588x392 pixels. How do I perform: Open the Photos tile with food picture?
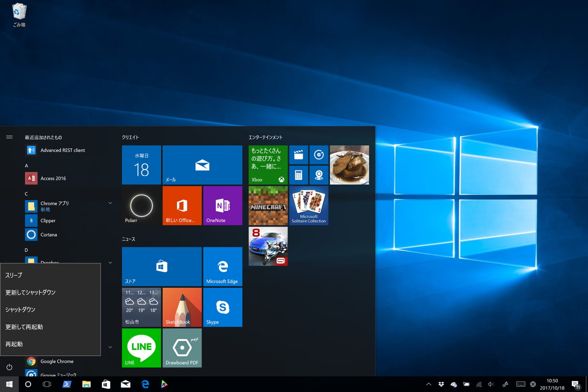click(x=350, y=165)
